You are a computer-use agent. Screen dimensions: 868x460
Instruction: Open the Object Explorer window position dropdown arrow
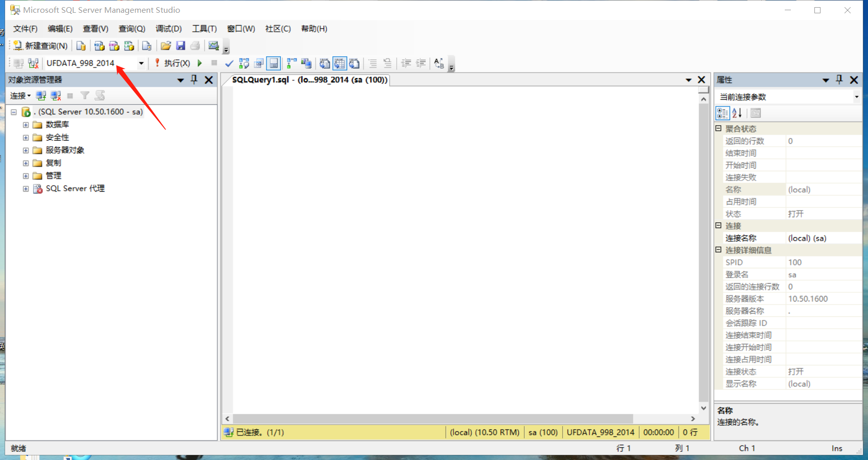(180, 80)
